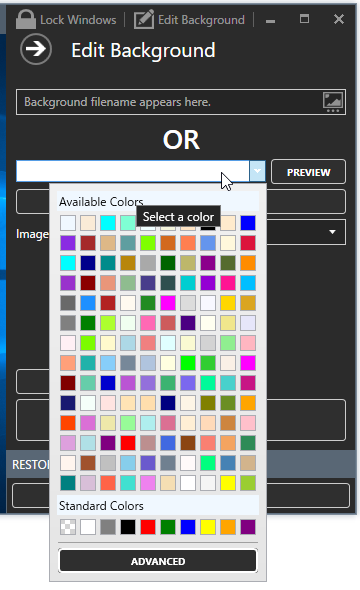Choose chartreuse green swatch in second Available Colors row

pyautogui.click(x=148, y=243)
